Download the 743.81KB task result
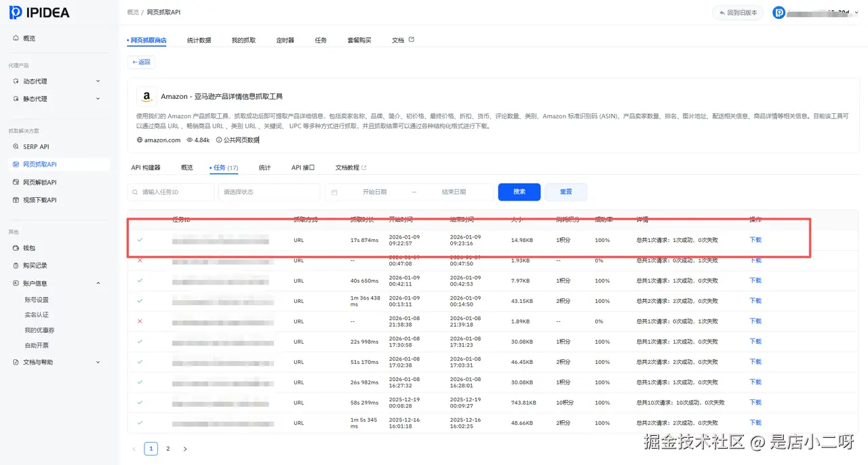The width and height of the screenshot is (868, 465). coord(755,403)
